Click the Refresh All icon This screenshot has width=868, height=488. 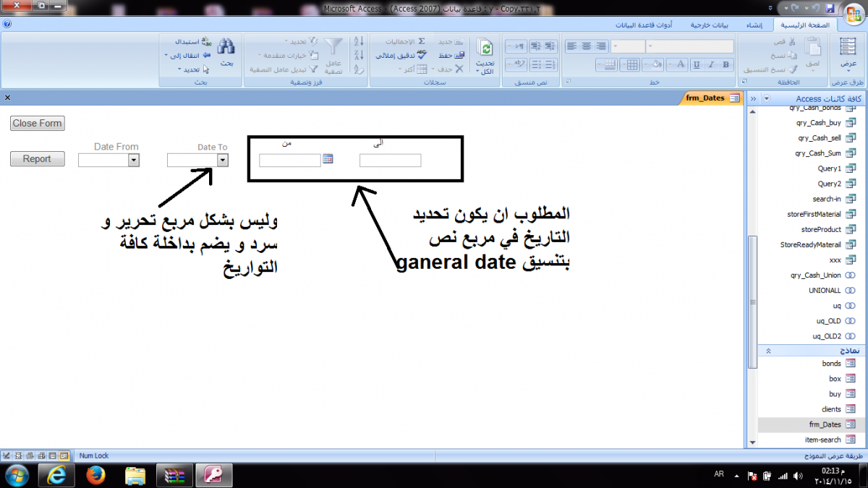[x=485, y=56]
